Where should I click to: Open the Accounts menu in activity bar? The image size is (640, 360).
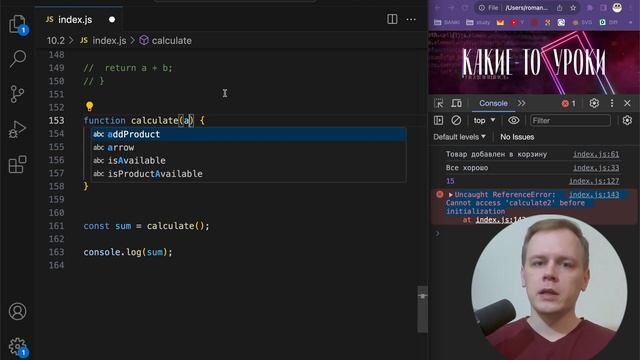pos(18,311)
